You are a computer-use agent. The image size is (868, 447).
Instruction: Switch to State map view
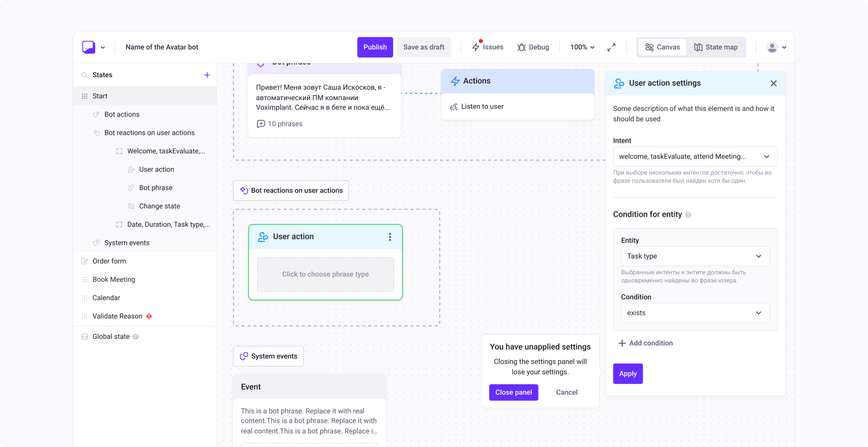tap(716, 47)
